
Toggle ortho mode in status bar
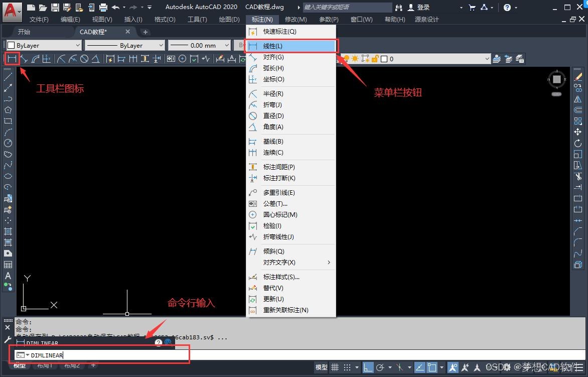click(368, 367)
